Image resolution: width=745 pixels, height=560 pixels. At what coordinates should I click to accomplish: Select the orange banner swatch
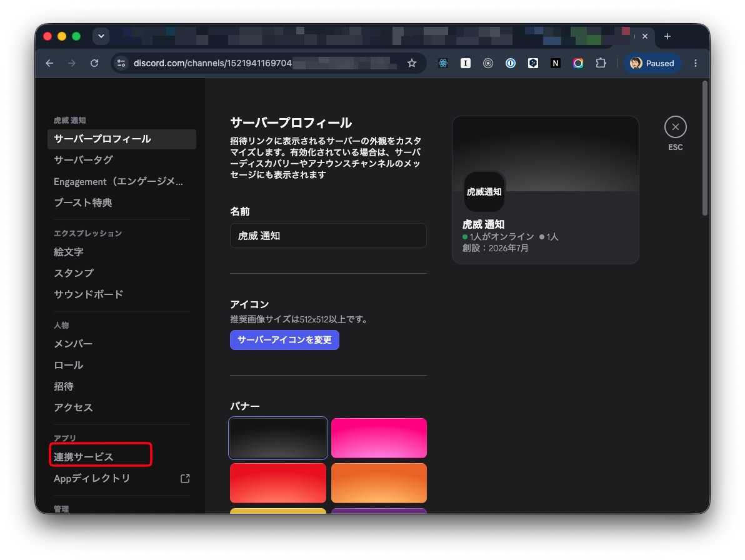(x=379, y=483)
